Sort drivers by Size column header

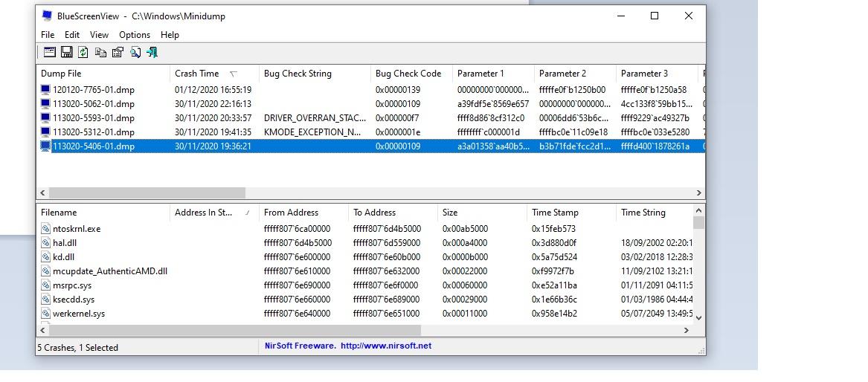(x=482, y=213)
